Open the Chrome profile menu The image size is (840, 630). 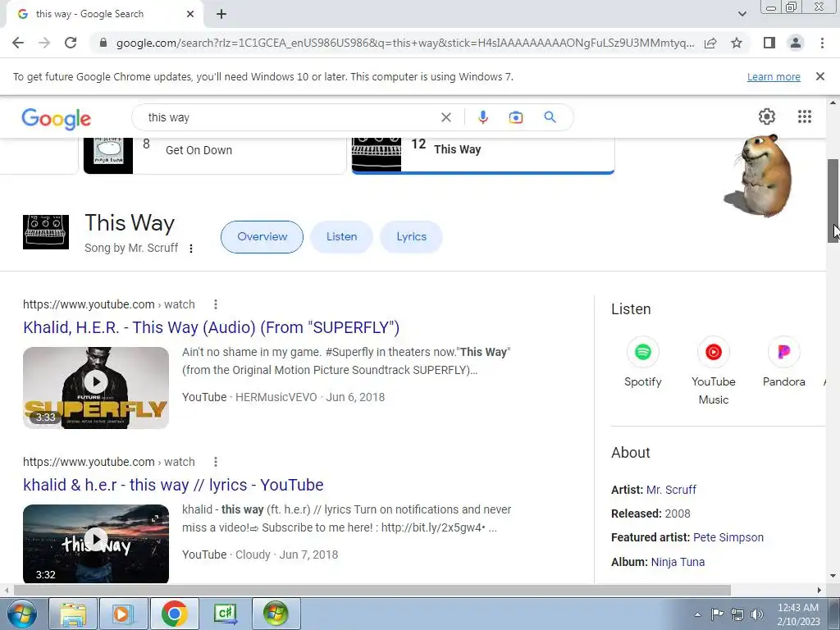(796, 43)
